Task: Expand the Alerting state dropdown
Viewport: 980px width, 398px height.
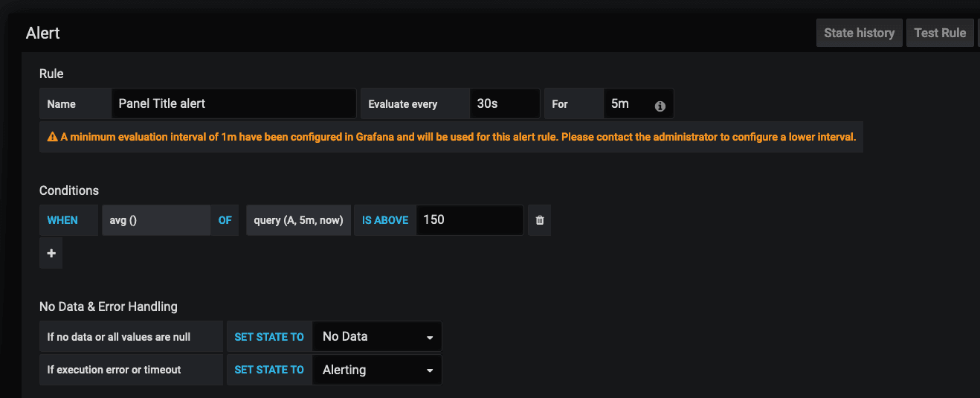Action: tap(377, 370)
